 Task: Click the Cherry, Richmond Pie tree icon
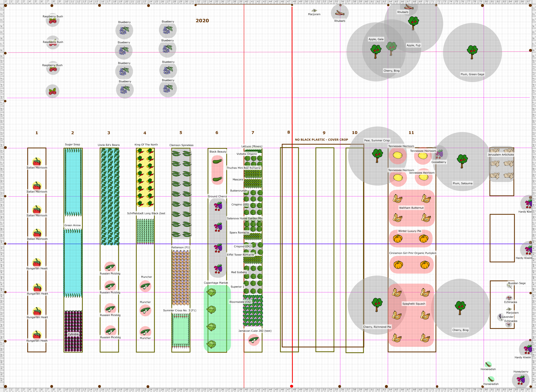click(377, 305)
